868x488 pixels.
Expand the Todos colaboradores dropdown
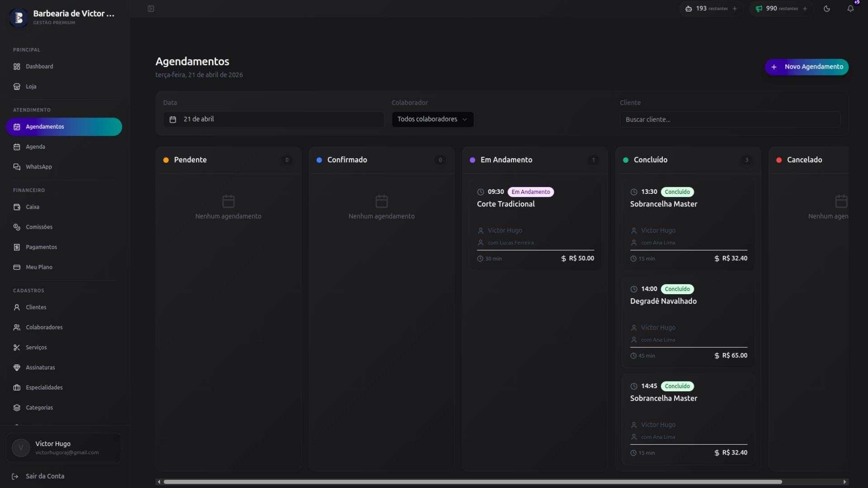433,119
